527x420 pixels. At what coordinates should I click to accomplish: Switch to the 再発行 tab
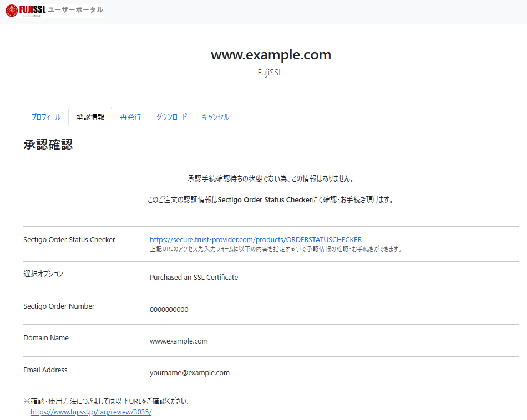130,116
